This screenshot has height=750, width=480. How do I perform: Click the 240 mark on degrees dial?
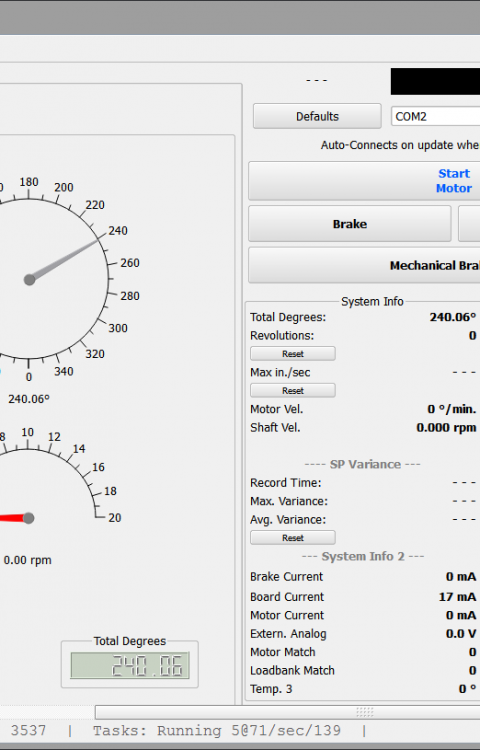[118, 231]
